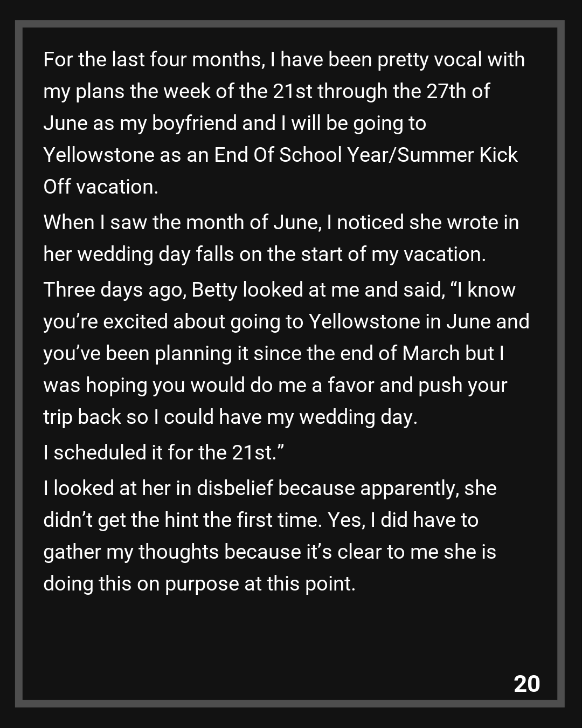Click "End Of School Year/Summer Kick" text
The image size is (582, 728).
365,155
